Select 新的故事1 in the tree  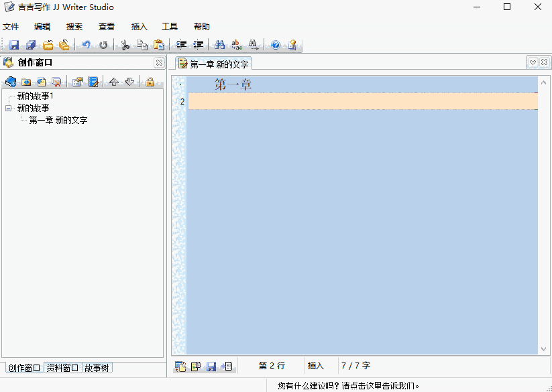[35, 96]
